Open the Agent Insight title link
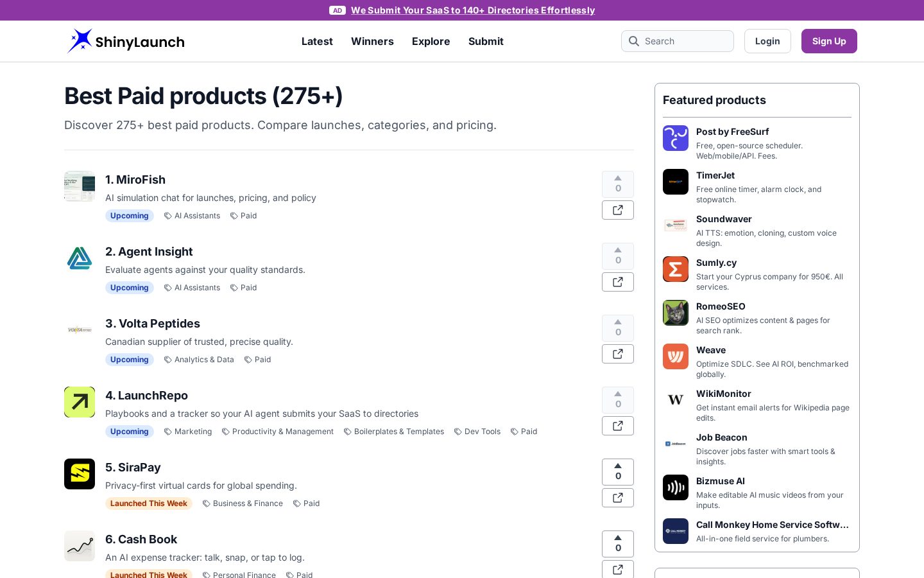 [x=149, y=252]
